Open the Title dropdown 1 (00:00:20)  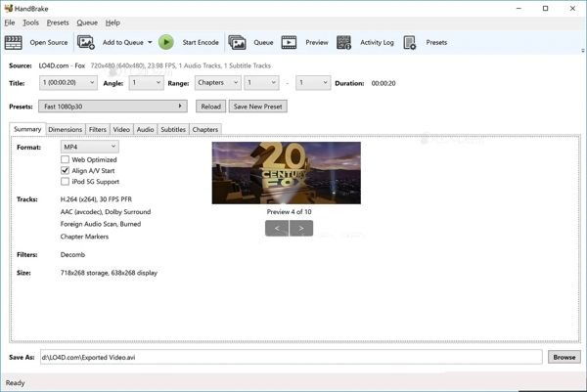point(68,83)
